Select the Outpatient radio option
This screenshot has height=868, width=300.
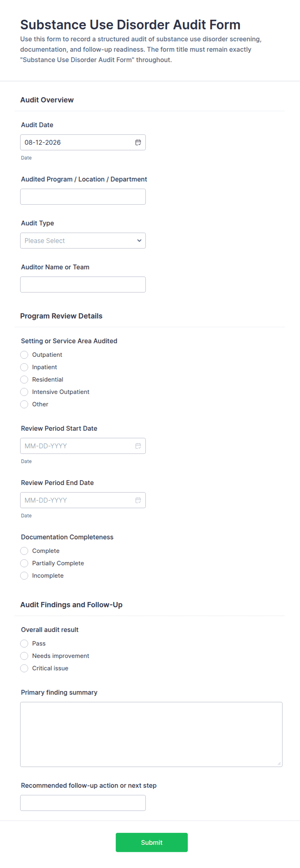pyautogui.click(x=24, y=355)
